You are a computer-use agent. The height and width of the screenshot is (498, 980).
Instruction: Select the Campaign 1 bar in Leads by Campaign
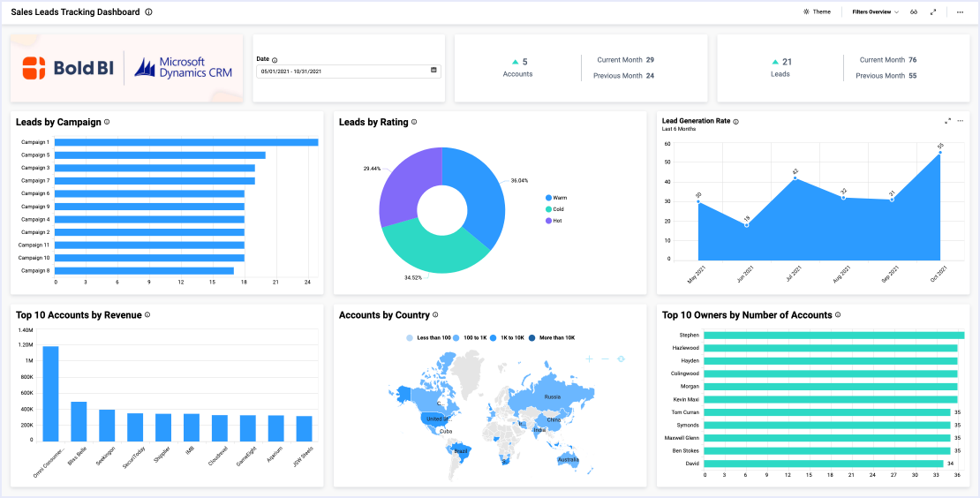186,142
